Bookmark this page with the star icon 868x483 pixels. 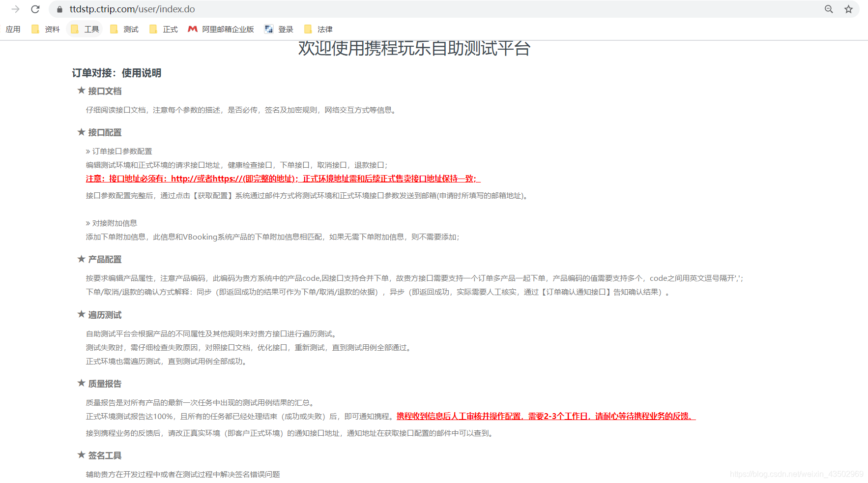click(x=848, y=9)
